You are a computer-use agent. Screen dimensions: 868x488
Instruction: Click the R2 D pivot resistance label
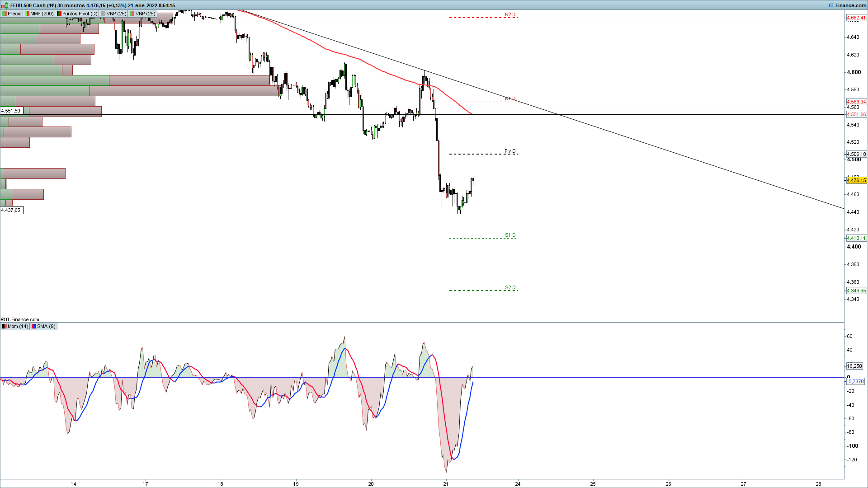coord(510,15)
